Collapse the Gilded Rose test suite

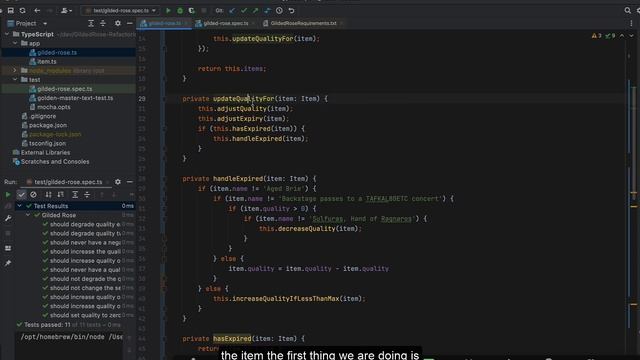(x=28, y=215)
